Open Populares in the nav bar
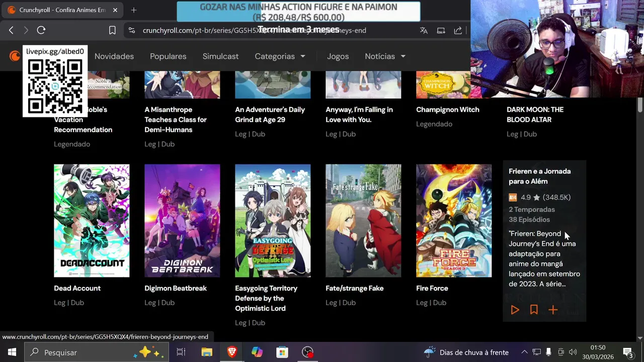This screenshot has height=362, width=644. pyautogui.click(x=168, y=56)
